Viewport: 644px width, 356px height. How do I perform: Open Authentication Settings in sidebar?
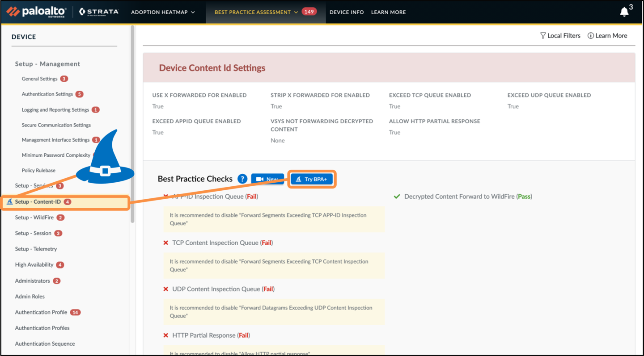tap(47, 94)
